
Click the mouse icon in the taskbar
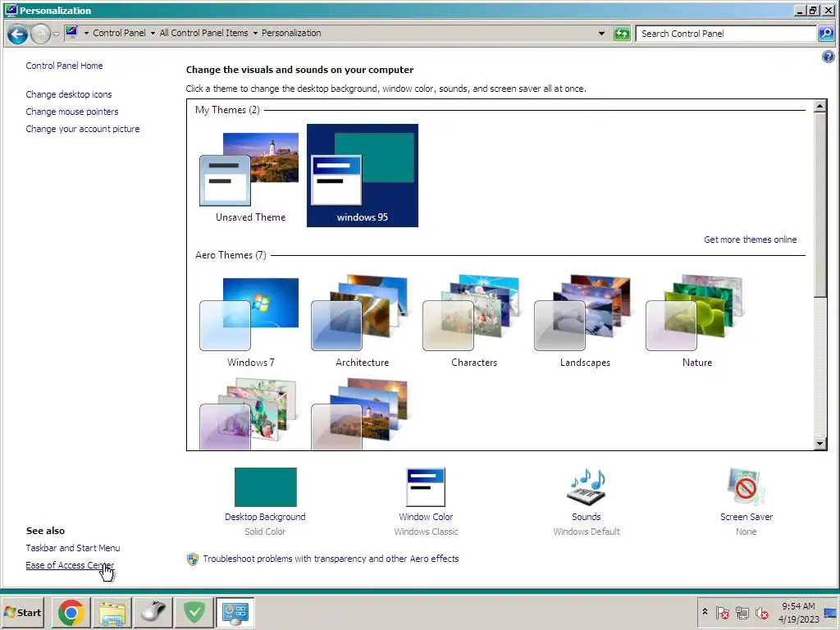tap(153, 612)
